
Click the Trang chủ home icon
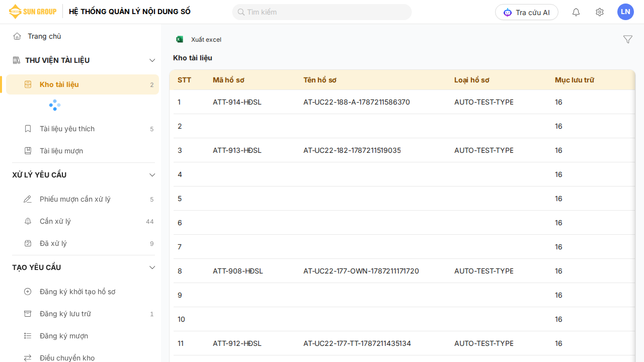coord(17,36)
